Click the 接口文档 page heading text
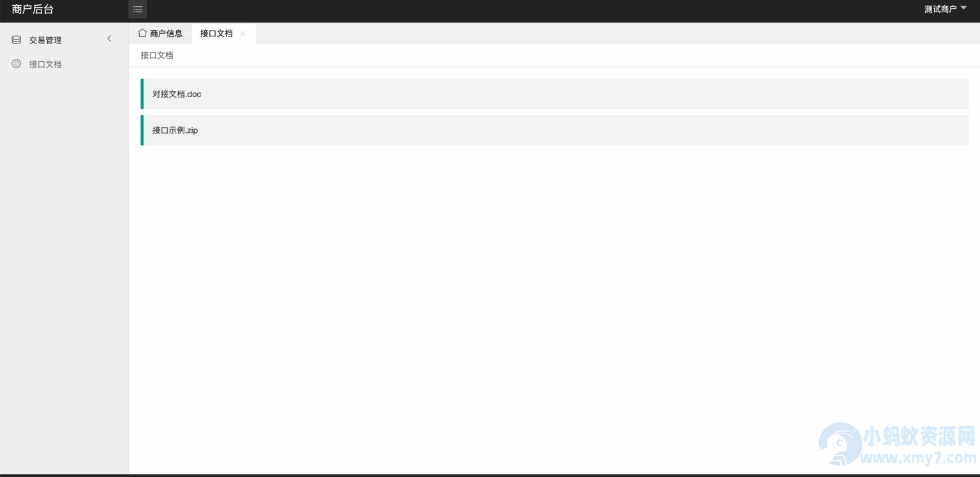This screenshot has height=477, width=980. (x=157, y=56)
